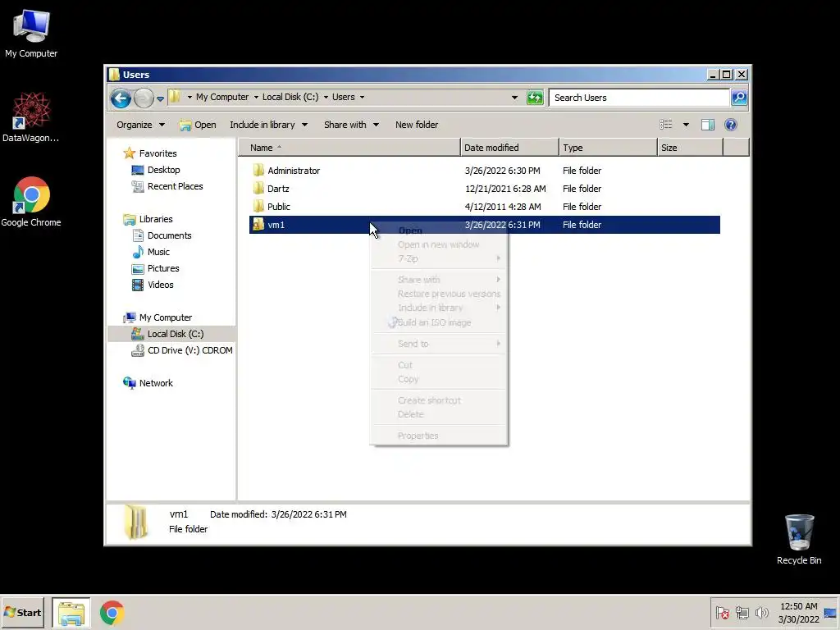840x630 pixels.
Task: Toggle the preview pane icon
Action: click(x=708, y=125)
